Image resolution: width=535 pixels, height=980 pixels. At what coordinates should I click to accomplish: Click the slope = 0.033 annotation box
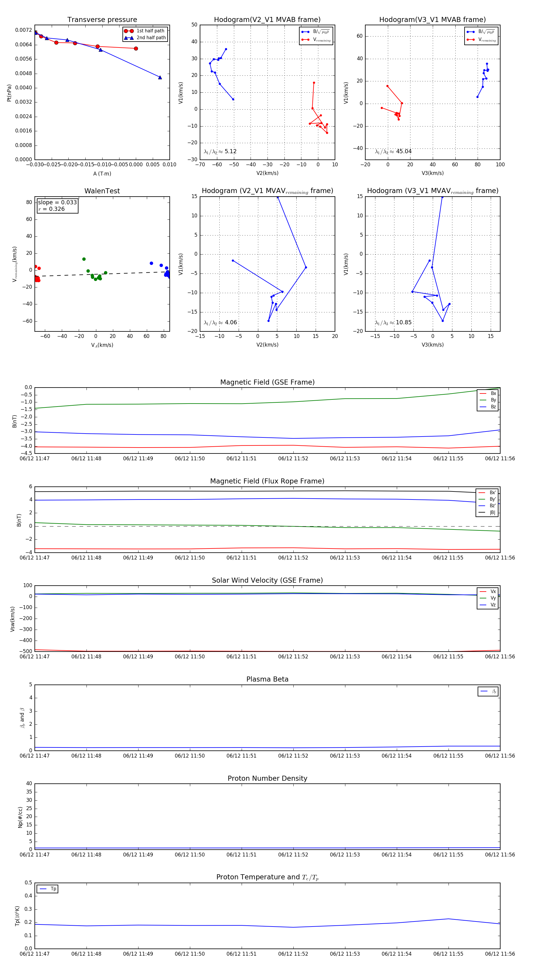[x=57, y=206]
